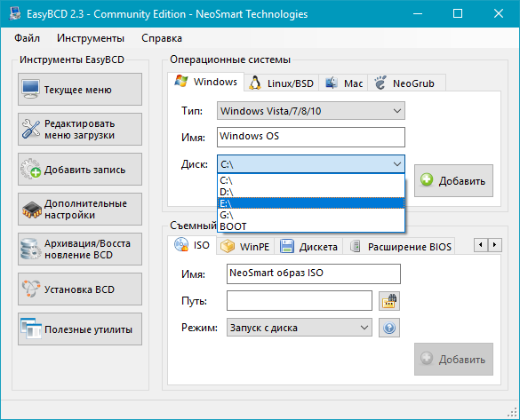Screen dimensions: 520x420
Task: Open Дополнительные настройки section
Action: (x=80, y=210)
